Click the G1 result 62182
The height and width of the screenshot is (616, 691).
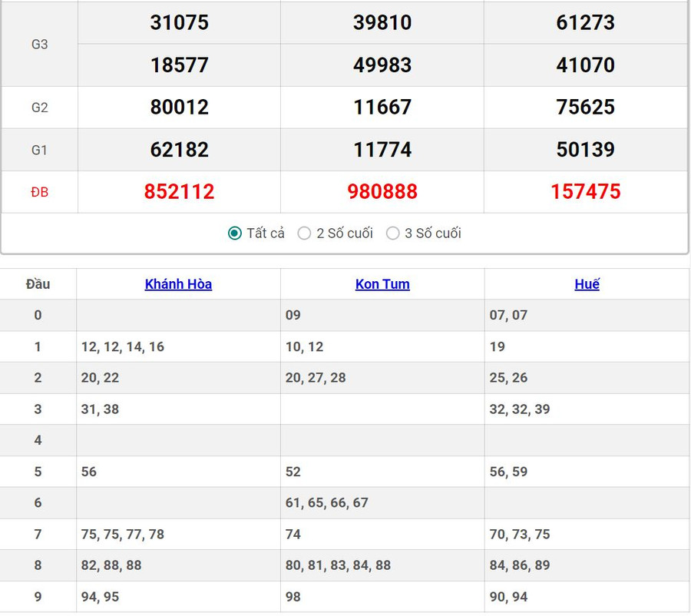point(179,149)
